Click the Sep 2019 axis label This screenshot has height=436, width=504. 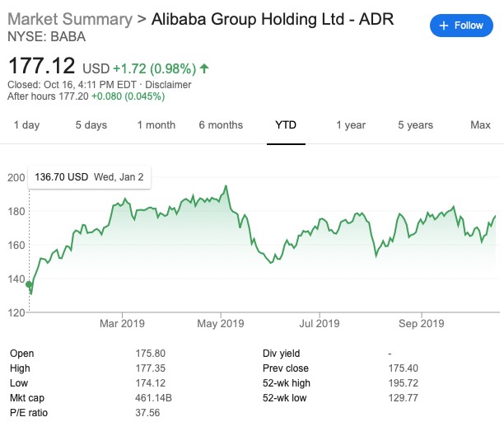421,323
